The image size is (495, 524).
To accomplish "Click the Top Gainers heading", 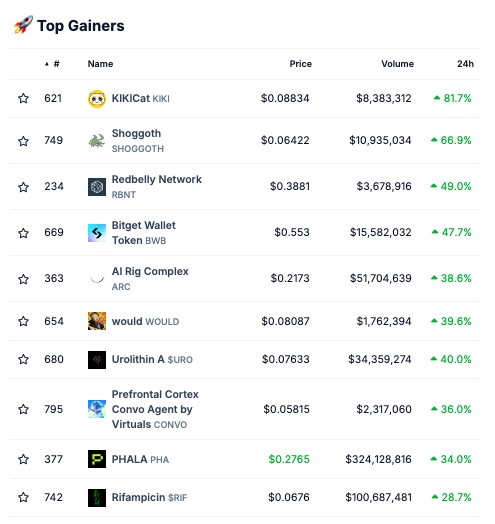I will (81, 26).
